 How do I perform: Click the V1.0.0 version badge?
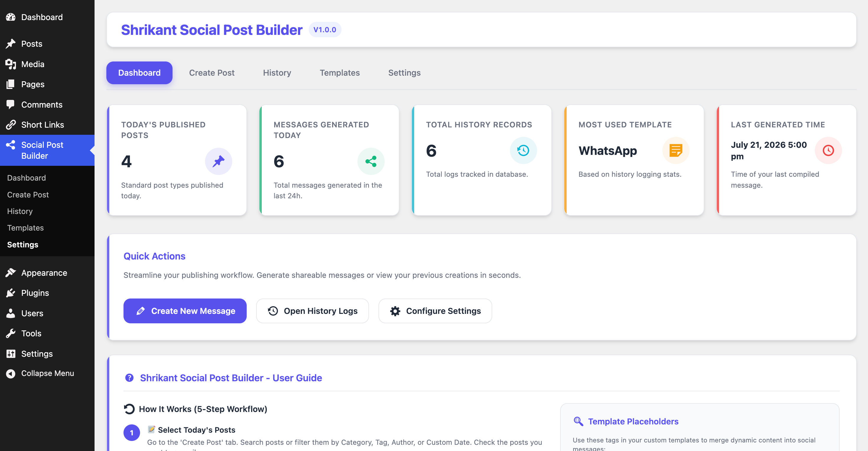pos(325,30)
